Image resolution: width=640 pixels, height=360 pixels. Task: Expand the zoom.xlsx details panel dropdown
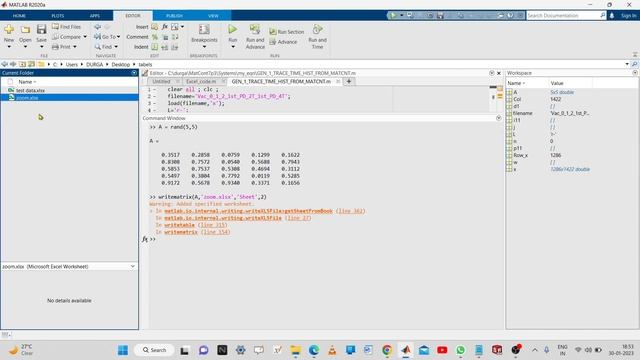[x=133, y=266]
